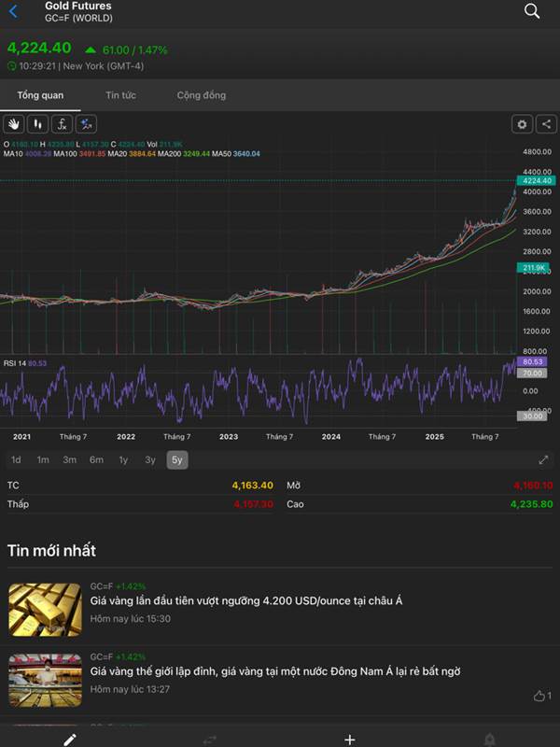The width and height of the screenshot is (560, 747).
Task: Switch to the Tin tức tab
Action: pyautogui.click(x=120, y=95)
